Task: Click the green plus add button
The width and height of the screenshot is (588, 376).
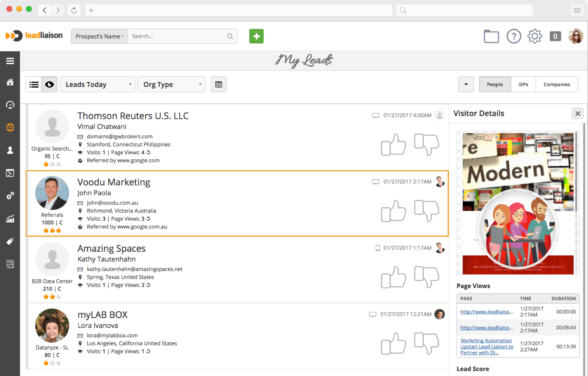Action: tap(256, 36)
